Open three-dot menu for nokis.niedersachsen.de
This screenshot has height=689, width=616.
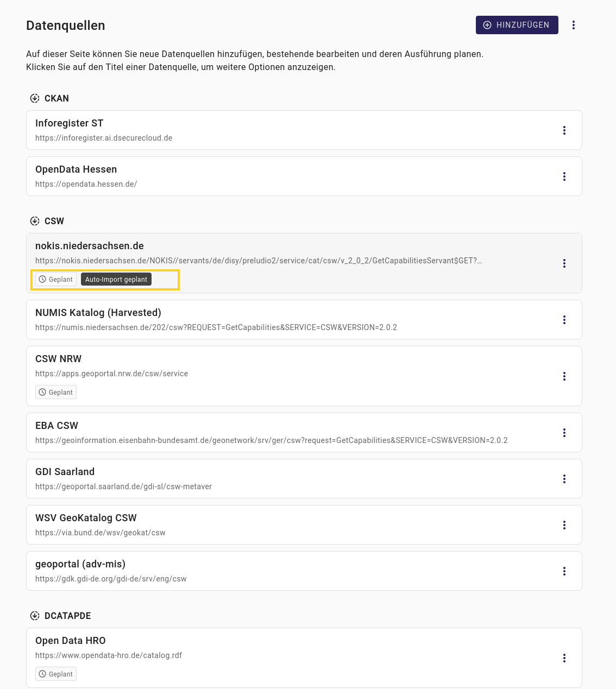pos(564,263)
